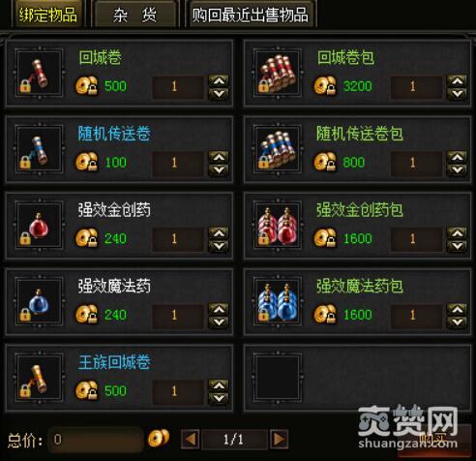
Task: Select the 回城卷 scroll item icon
Action: (x=40, y=73)
